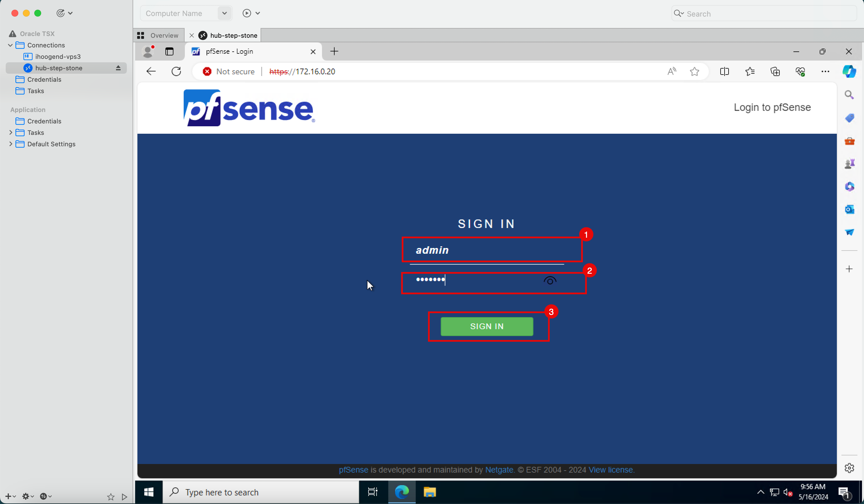Open Edge split screen icon
The height and width of the screenshot is (504, 864).
point(724,71)
